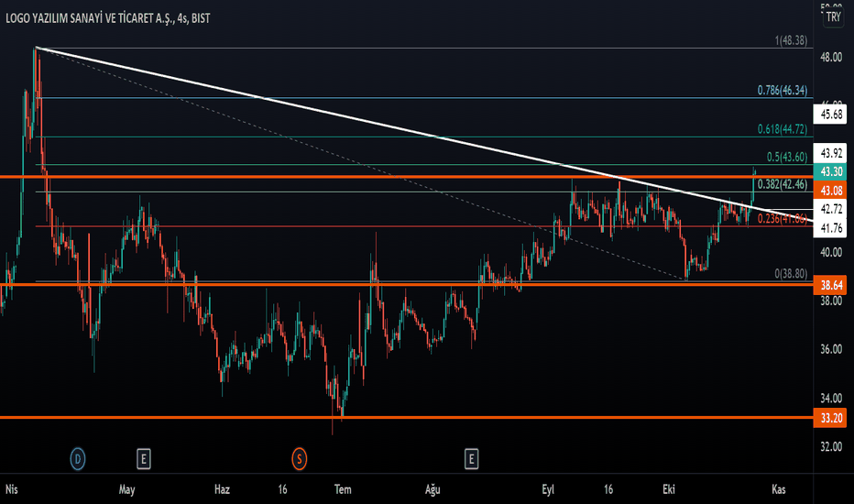The image size is (854, 504).
Task: Click the 48.00 axis price tick
Action: (831, 57)
